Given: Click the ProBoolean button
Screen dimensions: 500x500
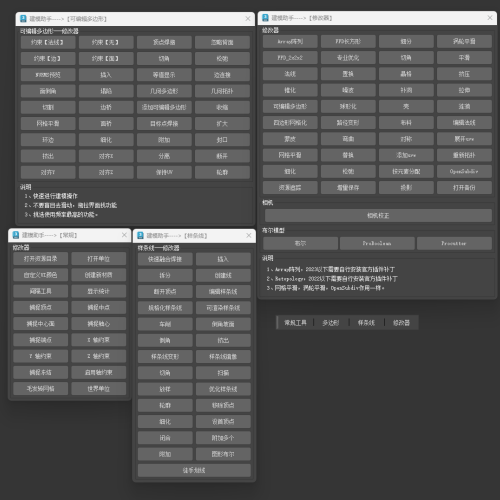Looking at the screenshot, I should (377, 243).
